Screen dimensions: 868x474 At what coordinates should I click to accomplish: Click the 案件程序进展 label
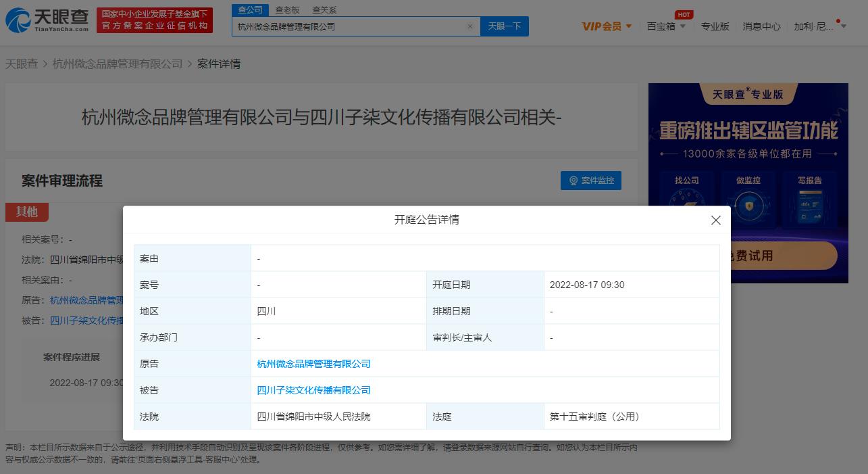[x=72, y=357]
